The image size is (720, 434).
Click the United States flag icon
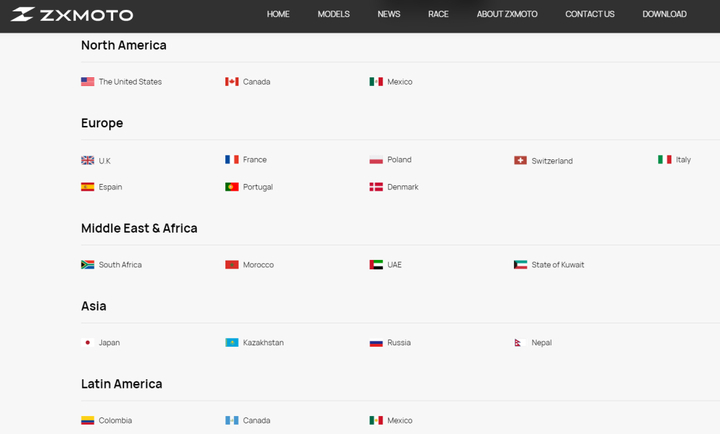(88, 82)
